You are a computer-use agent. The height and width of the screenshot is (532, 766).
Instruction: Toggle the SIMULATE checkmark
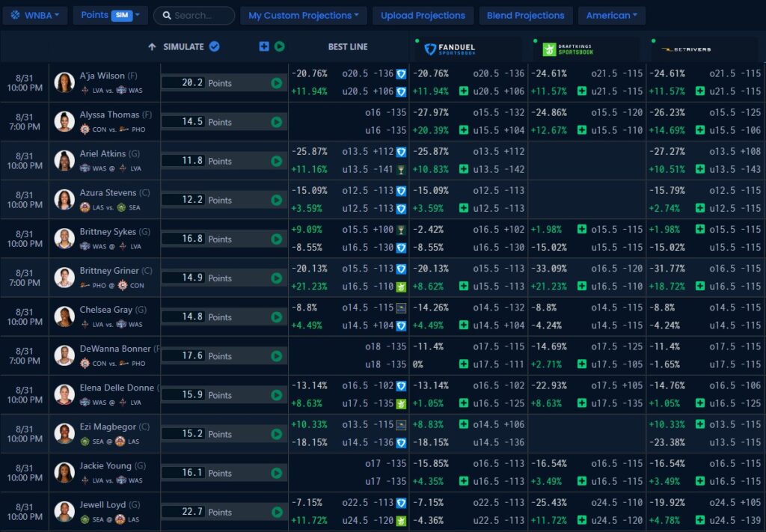pos(215,46)
